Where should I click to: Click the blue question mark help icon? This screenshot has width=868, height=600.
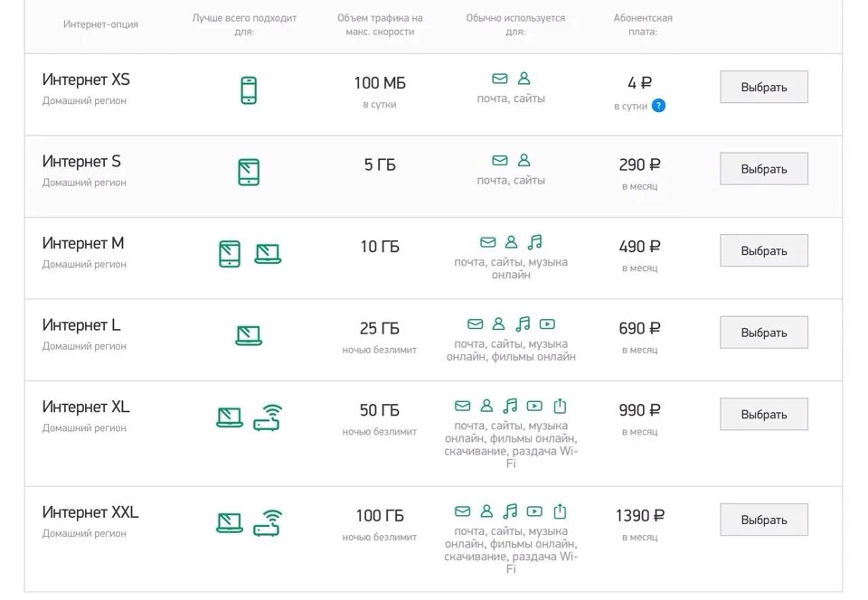pos(658,106)
